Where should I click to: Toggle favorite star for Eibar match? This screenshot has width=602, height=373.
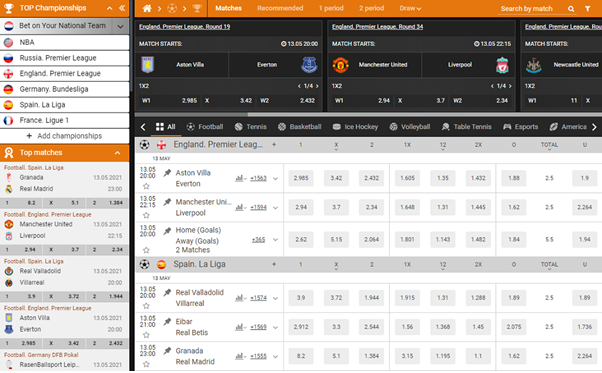coord(146,335)
